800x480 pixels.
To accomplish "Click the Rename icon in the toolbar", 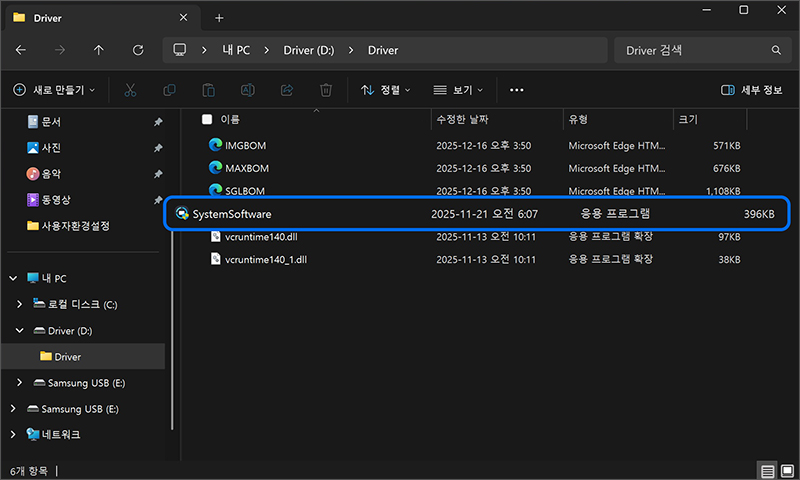I will point(247,90).
